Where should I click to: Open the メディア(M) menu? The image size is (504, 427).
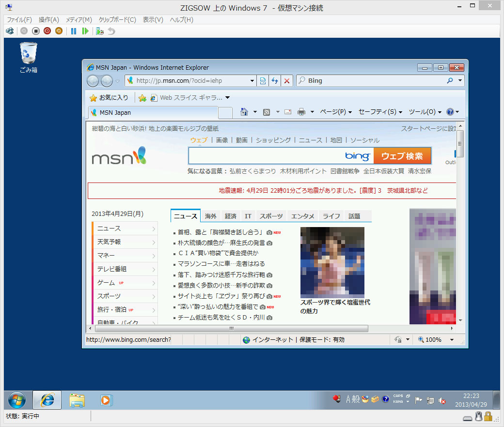click(x=79, y=19)
